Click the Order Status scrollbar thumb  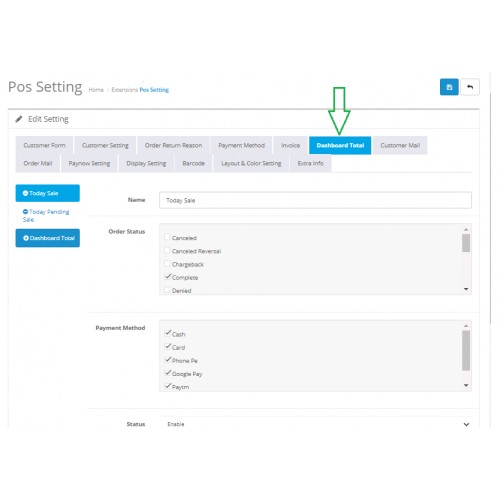tap(466, 243)
